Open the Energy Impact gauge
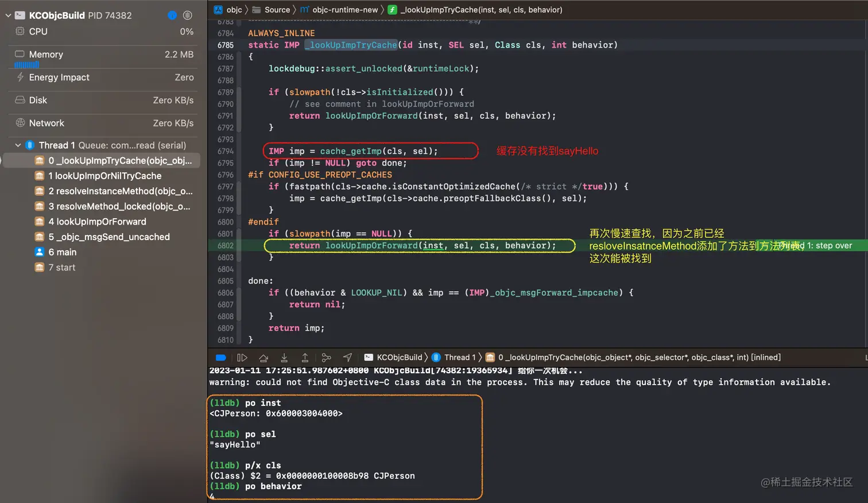The width and height of the screenshot is (868, 503). [x=103, y=77]
